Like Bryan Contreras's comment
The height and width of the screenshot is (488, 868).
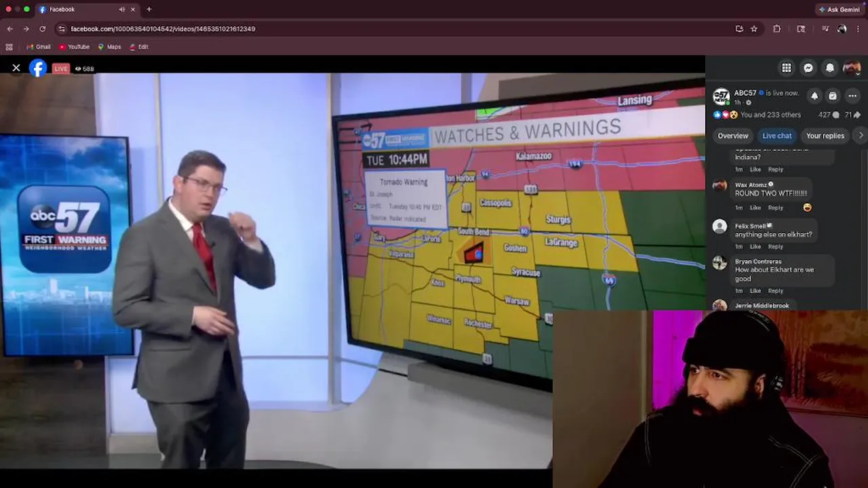[755, 291]
